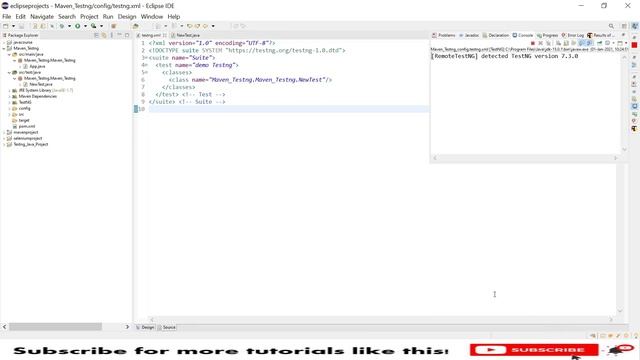Viewport: 640px width, 360px height.
Task: Expand the JRE System Library node
Action: (9, 90)
